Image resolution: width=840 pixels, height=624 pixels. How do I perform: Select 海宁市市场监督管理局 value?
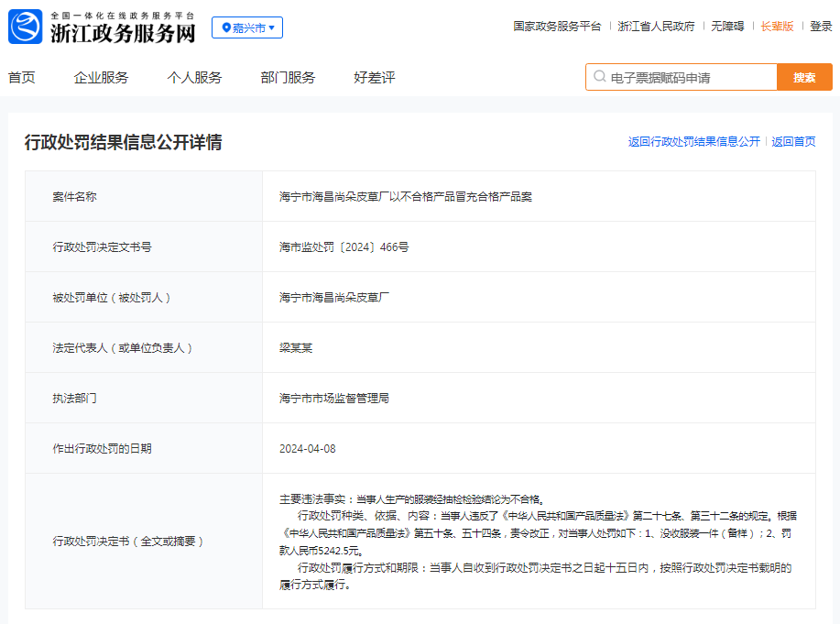pyautogui.click(x=334, y=399)
